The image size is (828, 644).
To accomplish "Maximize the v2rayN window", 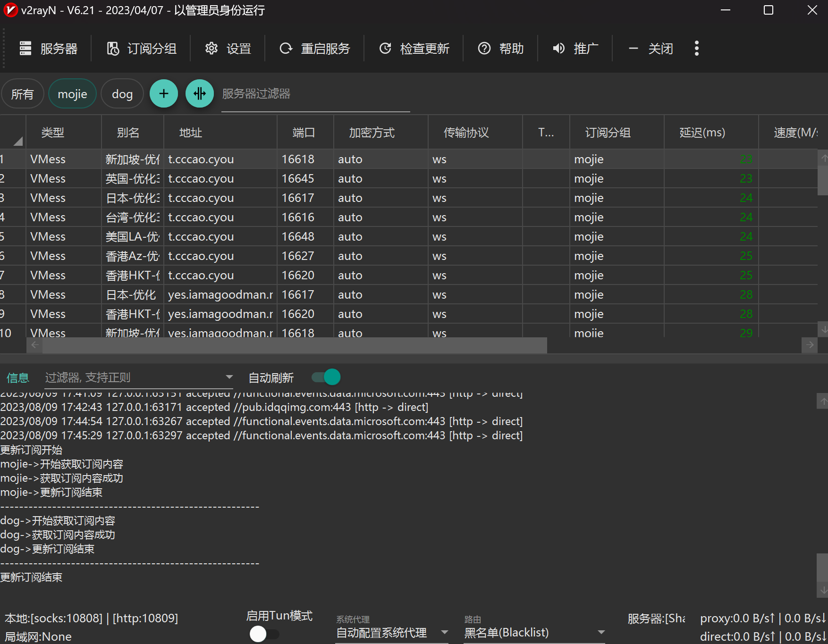I will 769,10.
